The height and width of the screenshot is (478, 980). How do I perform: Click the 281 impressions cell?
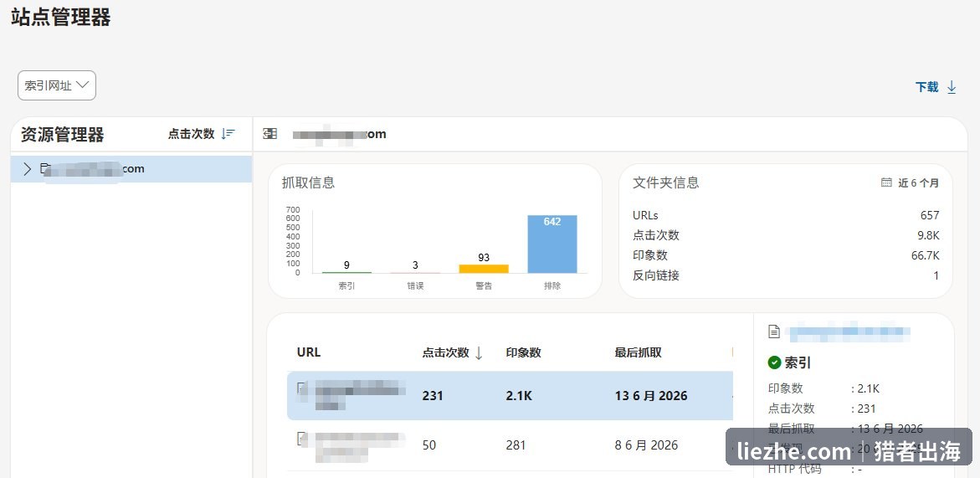pyautogui.click(x=516, y=445)
